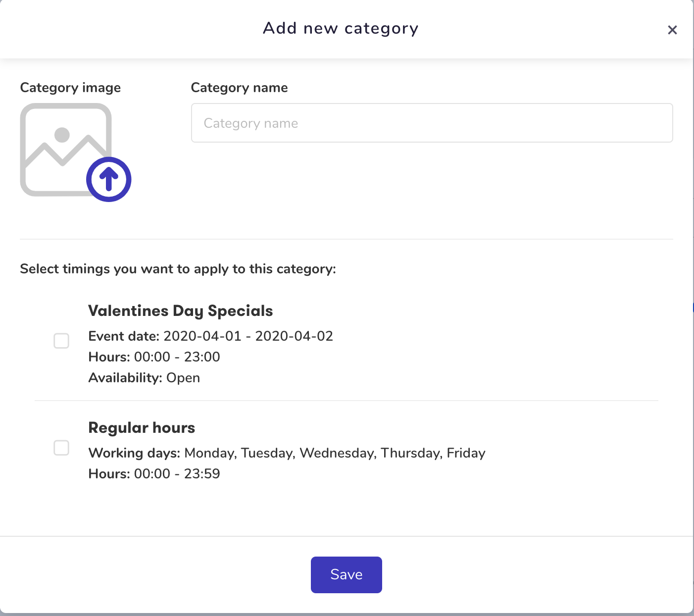Upload a category image via arrow icon
Image resolution: width=694 pixels, height=616 pixels.
tap(109, 179)
